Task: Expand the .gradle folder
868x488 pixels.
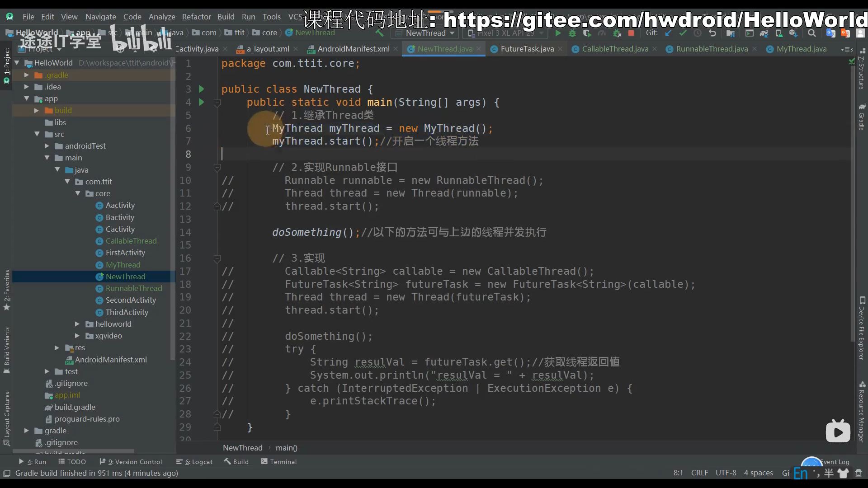Action: coord(26,75)
